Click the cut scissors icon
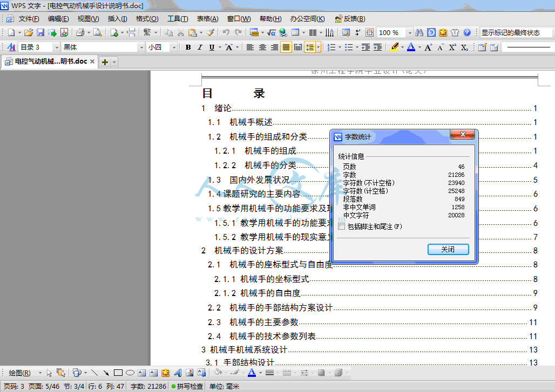This screenshot has width=555, height=392. point(180,32)
